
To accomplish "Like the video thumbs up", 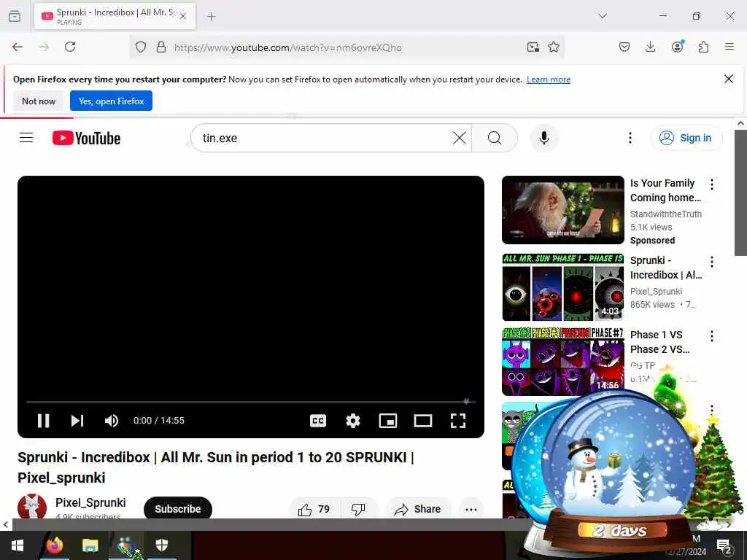I will (314, 509).
